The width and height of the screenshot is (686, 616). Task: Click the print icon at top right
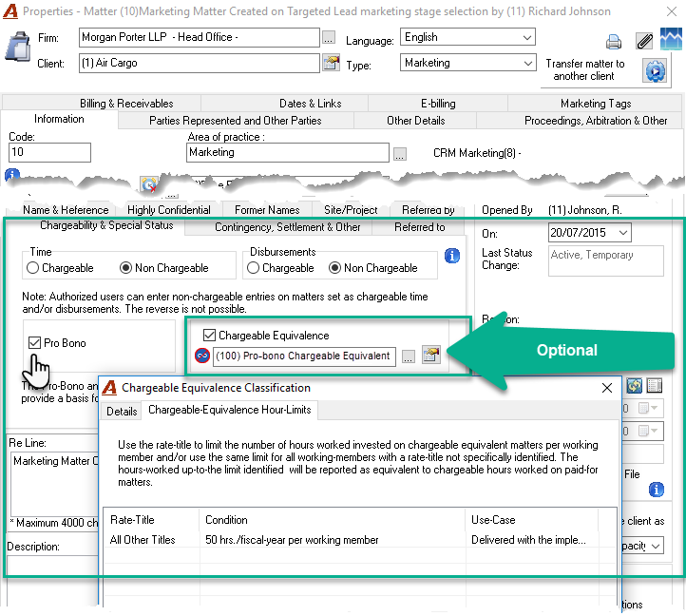614,42
